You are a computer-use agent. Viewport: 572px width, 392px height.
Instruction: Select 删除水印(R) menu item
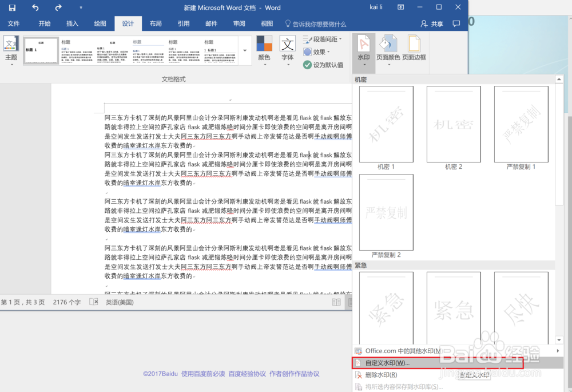click(x=458, y=375)
